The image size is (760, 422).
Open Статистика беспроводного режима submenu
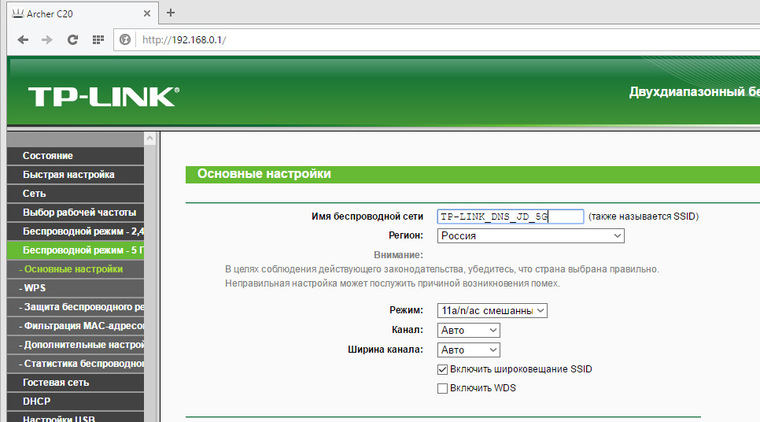click(76, 363)
